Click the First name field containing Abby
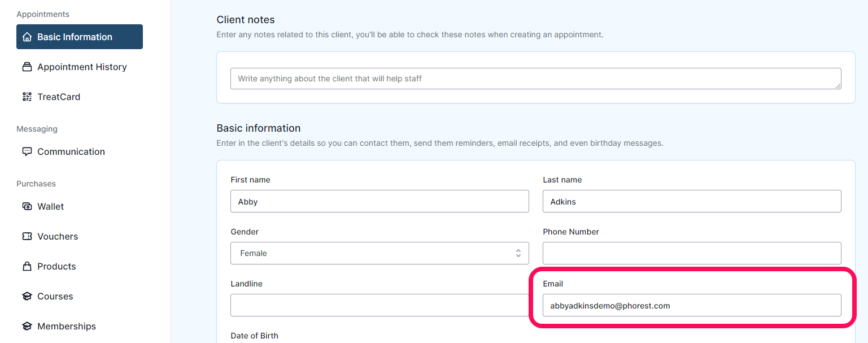 coord(380,201)
